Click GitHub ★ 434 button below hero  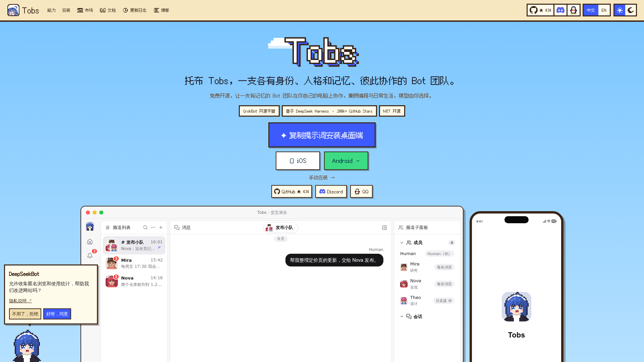[291, 191]
